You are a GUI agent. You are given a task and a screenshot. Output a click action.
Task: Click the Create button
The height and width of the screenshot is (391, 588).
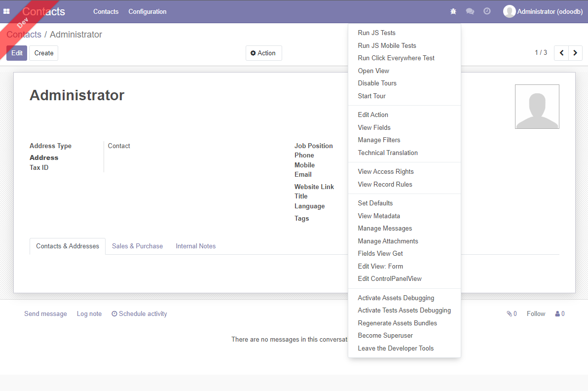[43, 53]
